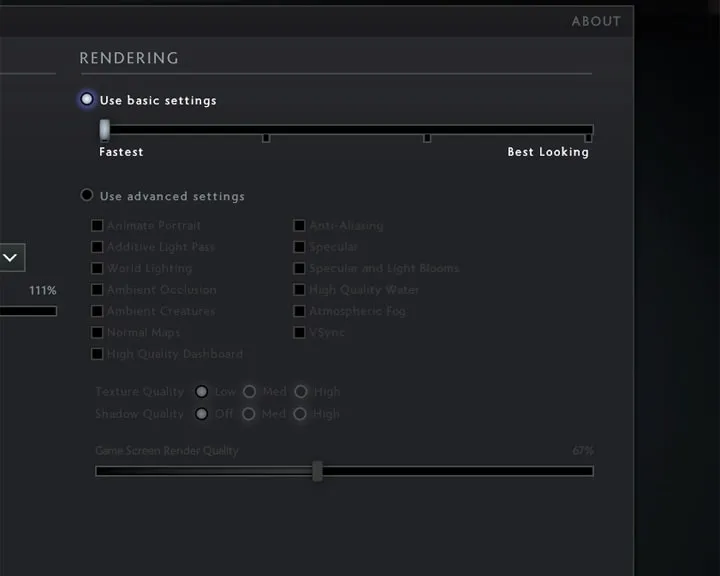Click the Best Looking end tick of the basic slider
Screen dimensions: 720x576
point(588,138)
